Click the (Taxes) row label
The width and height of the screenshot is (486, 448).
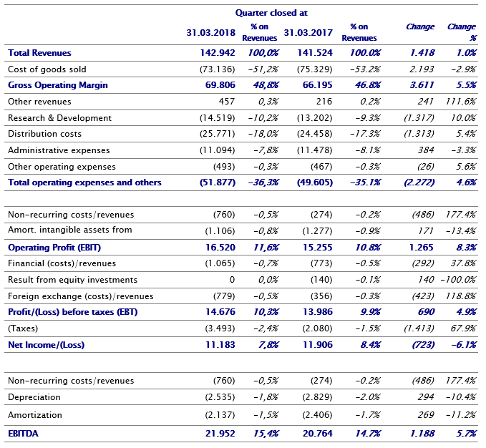click(x=24, y=329)
